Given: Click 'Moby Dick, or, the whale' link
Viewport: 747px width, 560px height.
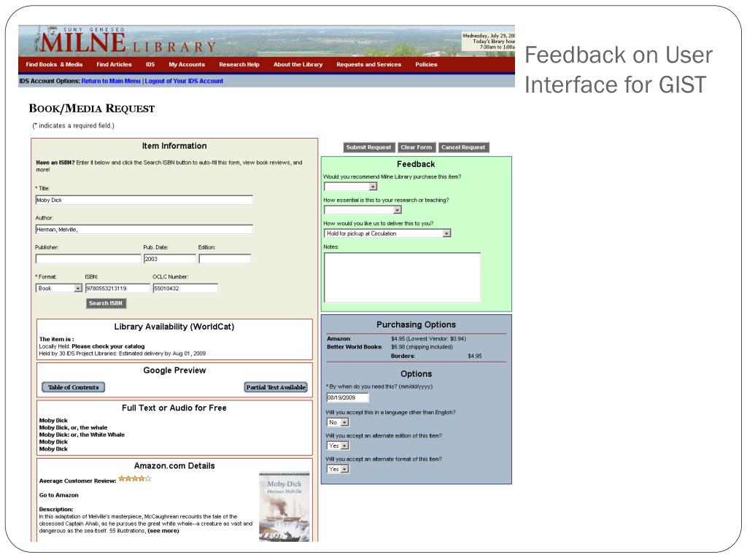Looking at the screenshot, I should click(74, 427).
